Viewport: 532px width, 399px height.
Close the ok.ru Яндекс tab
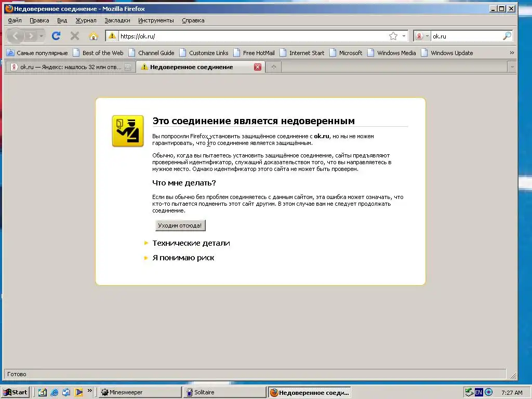pos(128,67)
